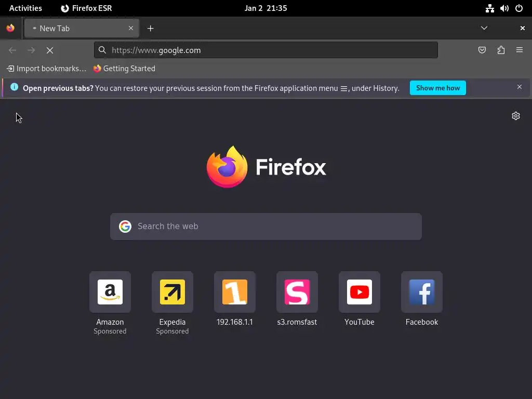532x399 pixels.
Task: Click the Firefox logo on the new tab page
Action: (x=266, y=167)
